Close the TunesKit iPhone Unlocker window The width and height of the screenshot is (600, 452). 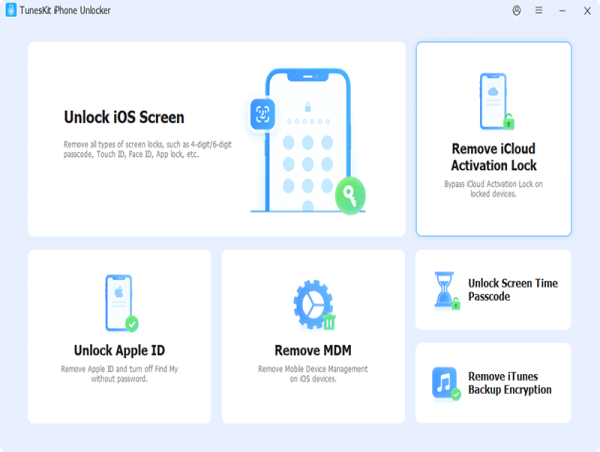point(587,11)
